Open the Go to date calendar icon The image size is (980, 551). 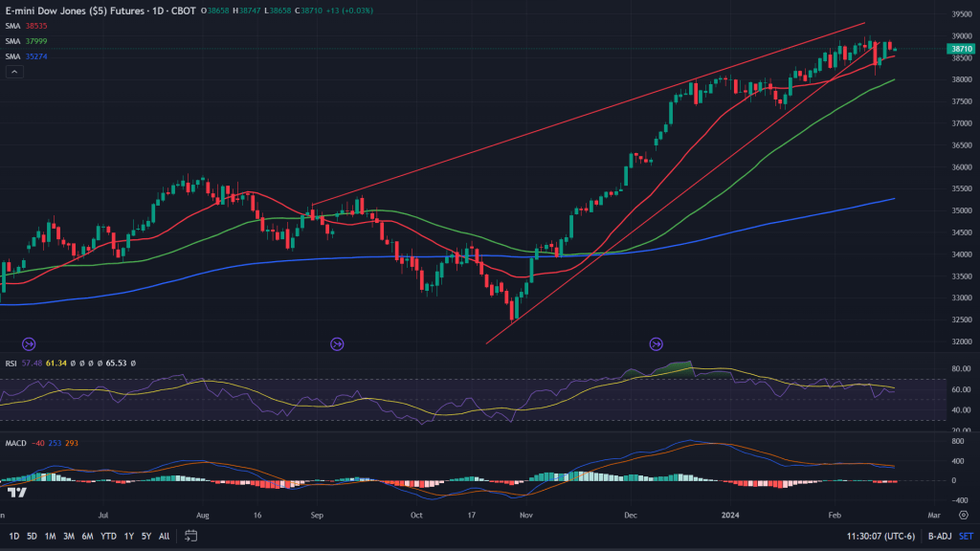(x=191, y=537)
